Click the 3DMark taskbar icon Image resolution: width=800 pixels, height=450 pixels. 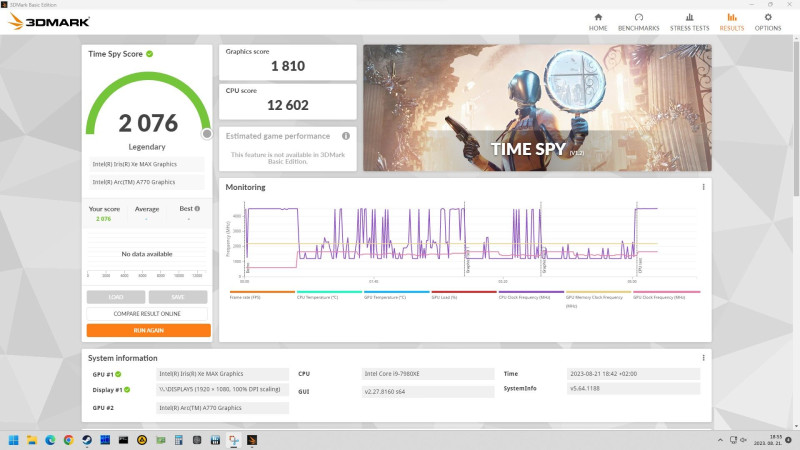coord(252,440)
